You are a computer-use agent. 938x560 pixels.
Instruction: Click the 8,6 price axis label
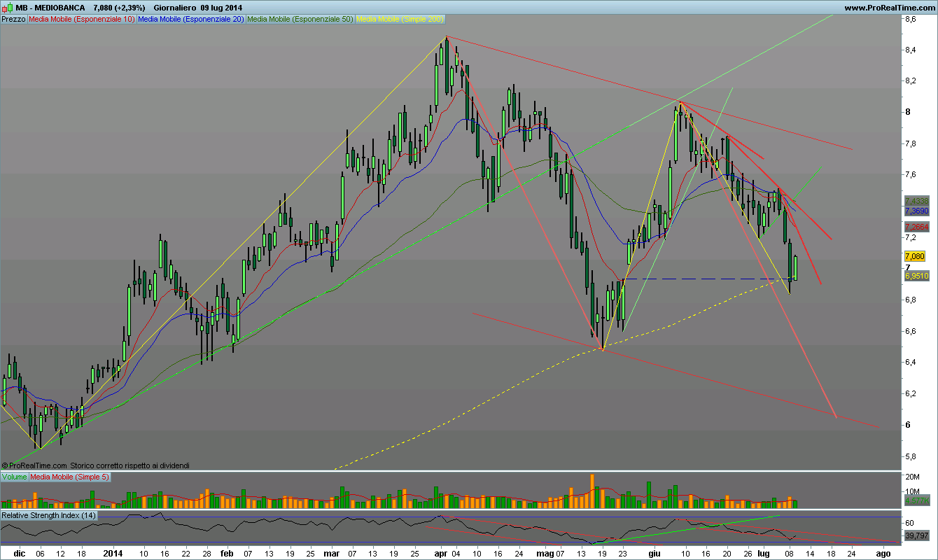(910, 20)
